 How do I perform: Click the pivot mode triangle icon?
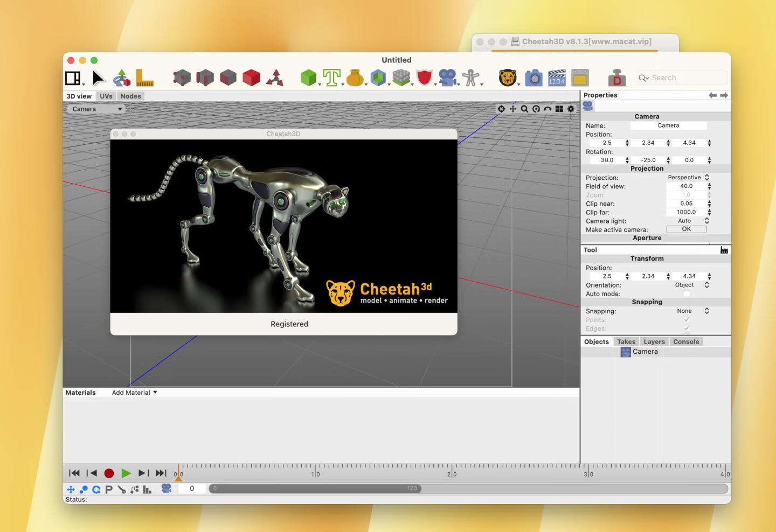coord(275,78)
